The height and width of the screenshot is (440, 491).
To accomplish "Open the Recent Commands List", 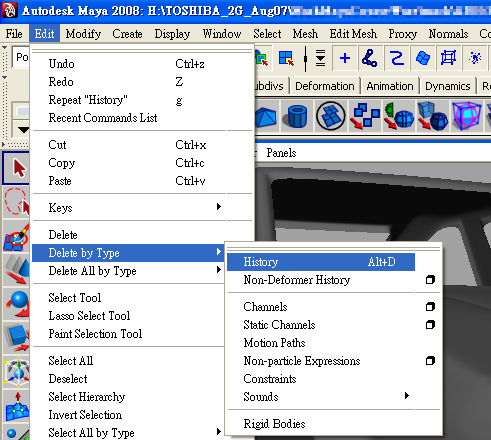I will pyautogui.click(x=142, y=118).
